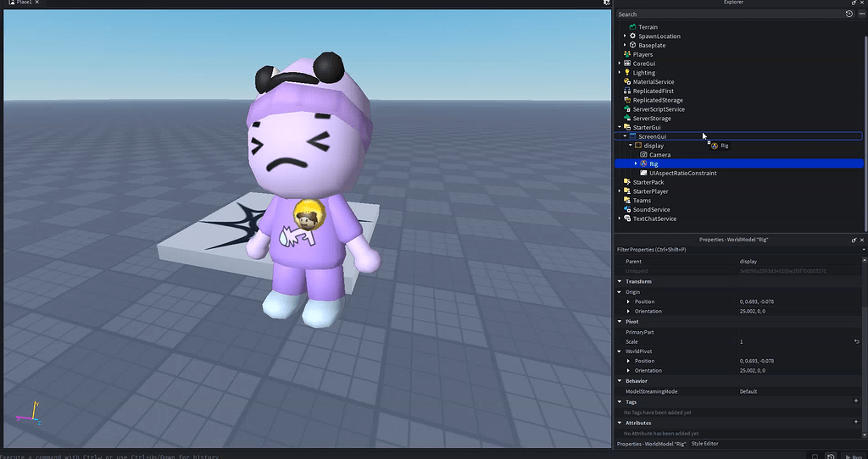
Task: Collapse the Pivot property section
Action: (x=620, y=321)
